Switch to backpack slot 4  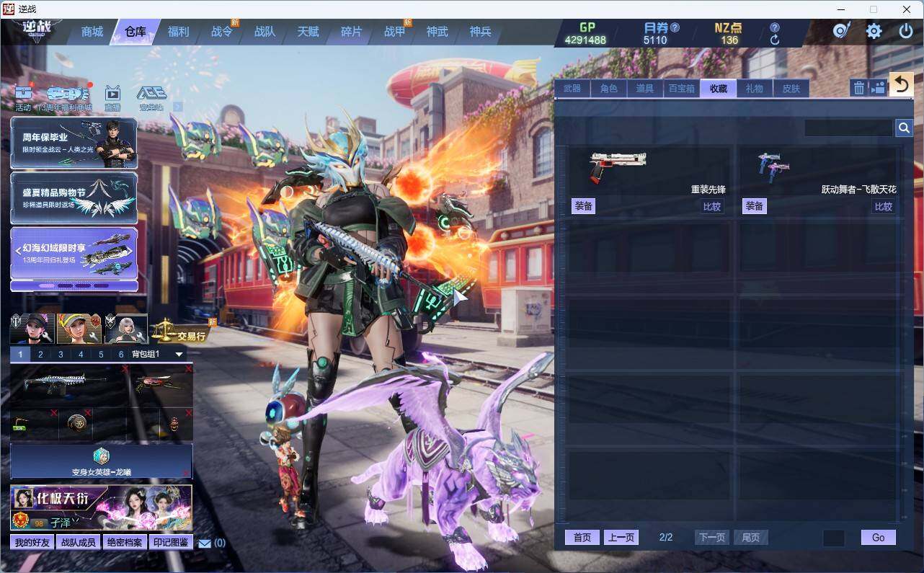81,355
